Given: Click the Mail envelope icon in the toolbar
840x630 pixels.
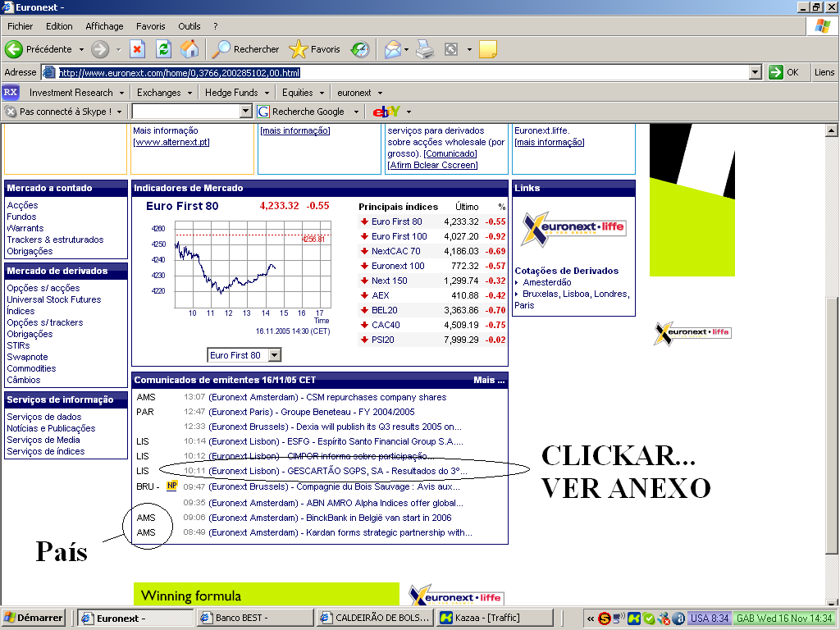Looking at the screenshot, I should point(392,49).
